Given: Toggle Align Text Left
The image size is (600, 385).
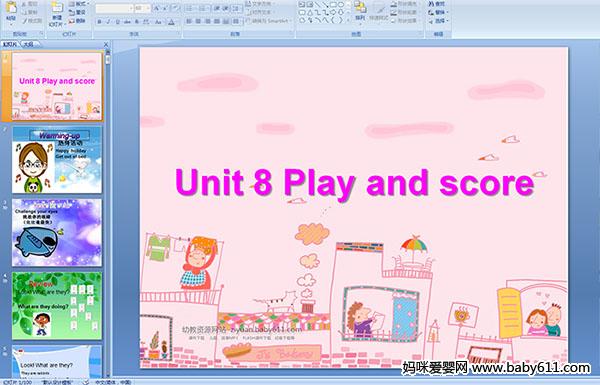Looking at the screenshot, I should (189, 21).
